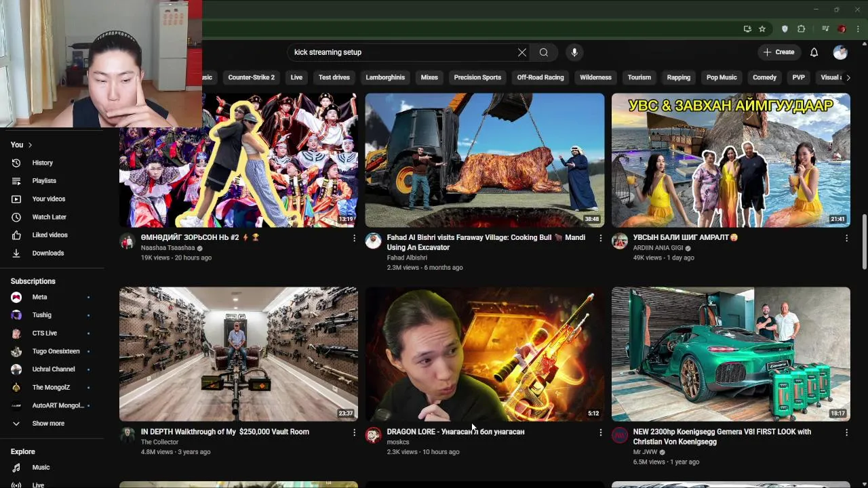Image resolution: width=868 pixels, height=488 pixels.
Task: Select the Mixes filter chip
Action: pos(429,77)
